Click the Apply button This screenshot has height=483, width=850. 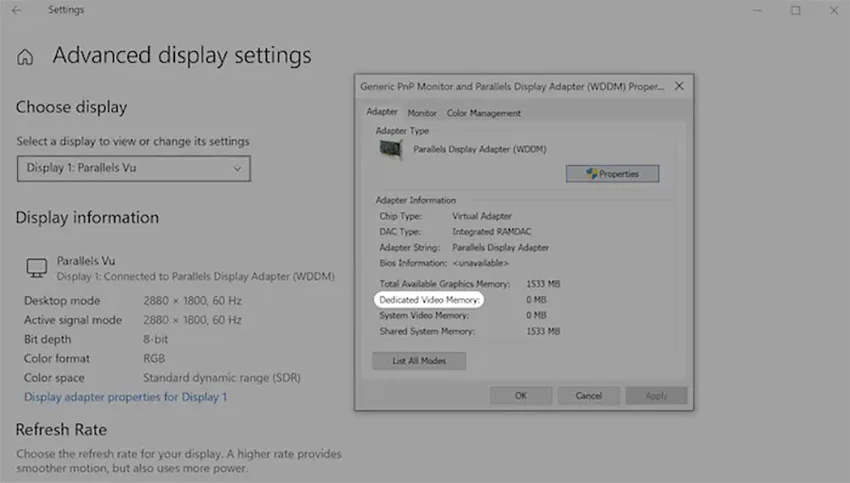[656, 396]
